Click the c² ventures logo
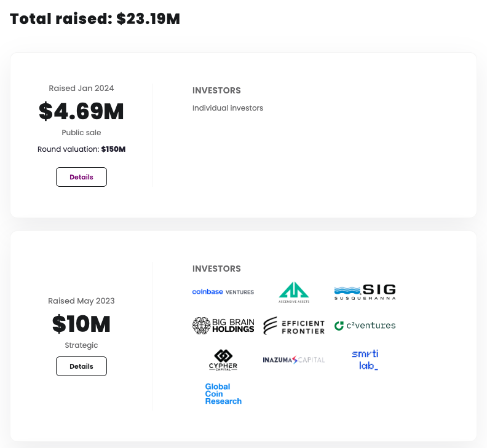 click(365, 326)
